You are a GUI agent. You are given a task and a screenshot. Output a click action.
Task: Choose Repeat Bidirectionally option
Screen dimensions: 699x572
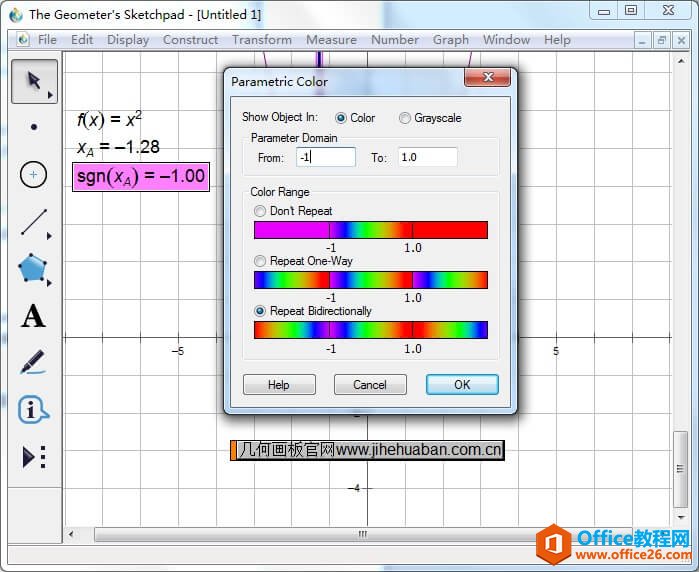click(x=259, y=311)
